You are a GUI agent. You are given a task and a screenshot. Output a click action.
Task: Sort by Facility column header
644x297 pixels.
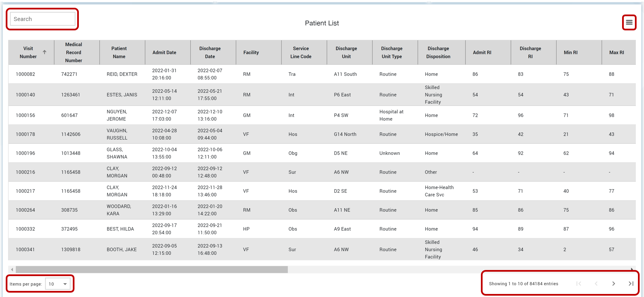[x=251, y=52]
